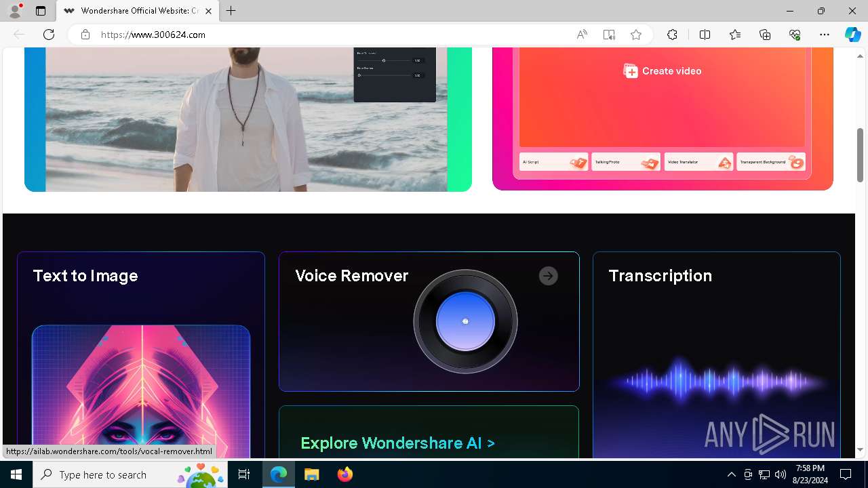Image resolution: width=868 pixels, height=488 pixels.
Task: Open the Text to Image card
Action: tap(141, 355)
